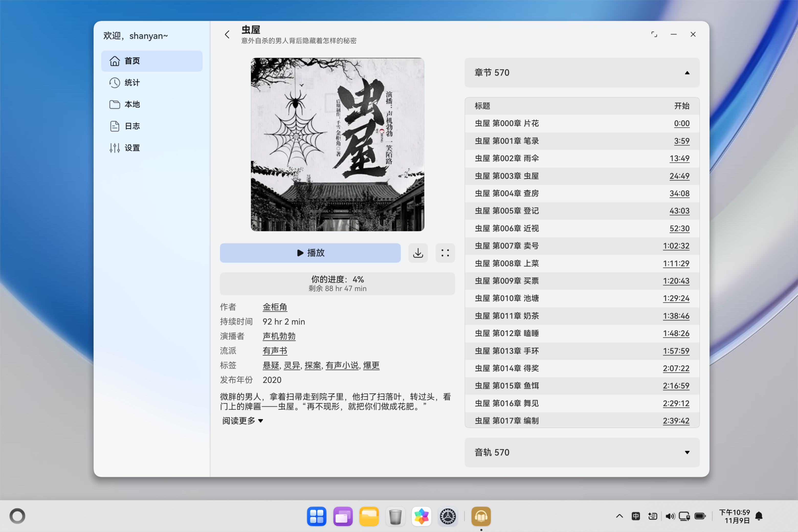Click the 开始 column header

pyautogui.click(x=682, y=106)
